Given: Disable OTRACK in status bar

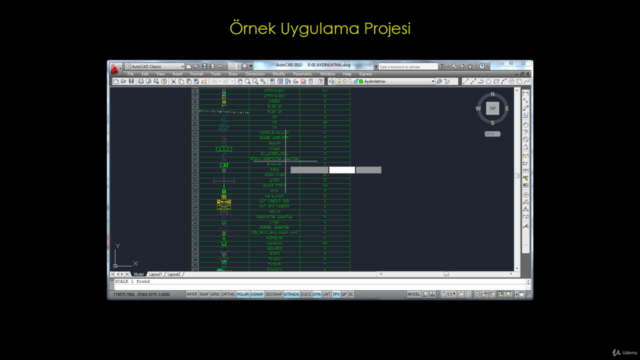Looking at the screenshot, I should tap(292, 294).
